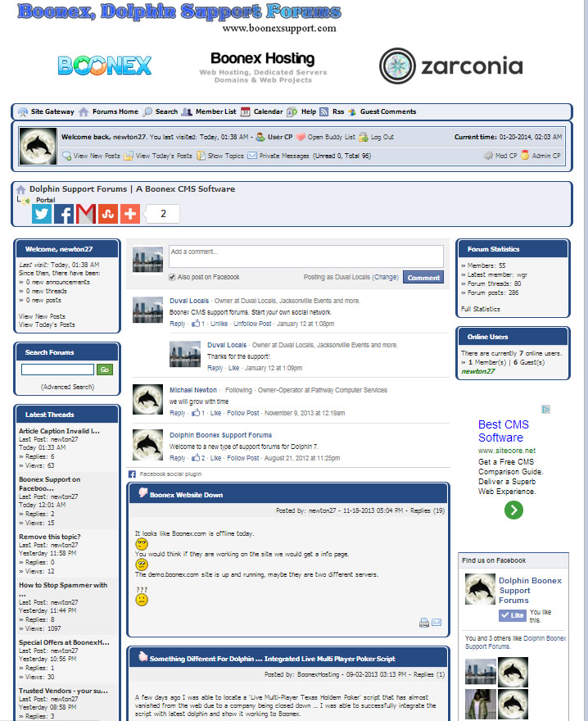Click View New Posts in the welcome bar

[x=97, y=156]
